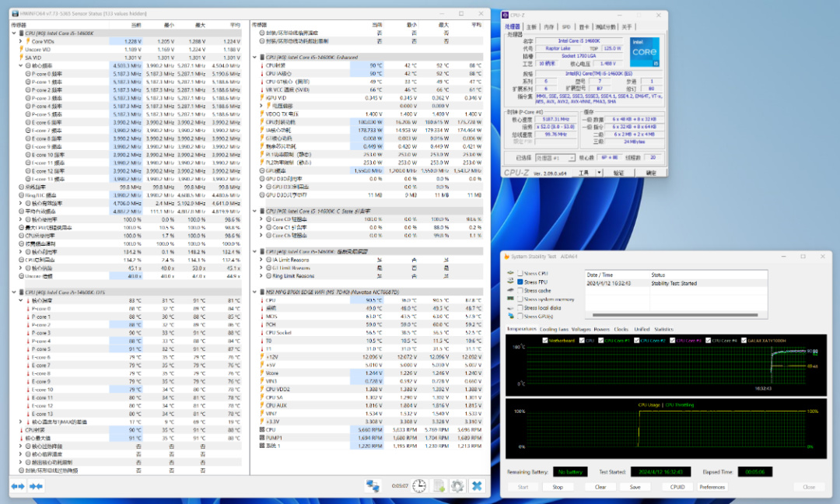Click HWiNFO log to file icon
The image size is (840, 504).
click(438, 485)
